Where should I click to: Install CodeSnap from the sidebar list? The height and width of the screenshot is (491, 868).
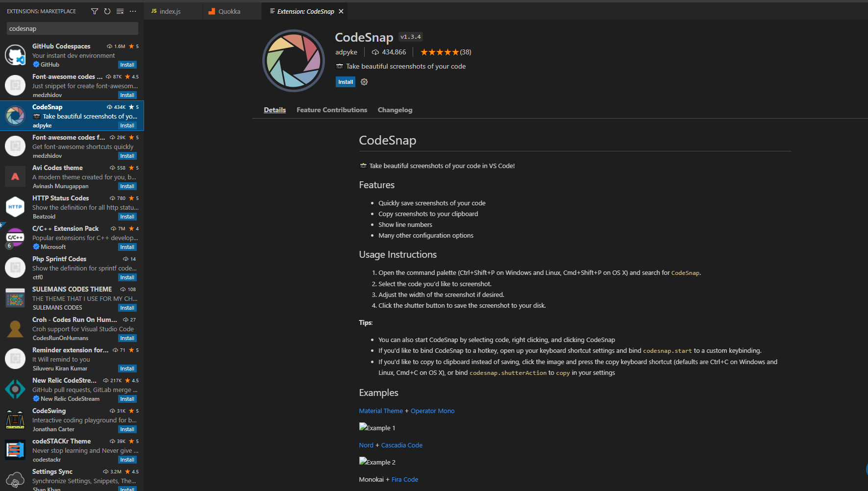pyautogui.click(x=127, y=125)
